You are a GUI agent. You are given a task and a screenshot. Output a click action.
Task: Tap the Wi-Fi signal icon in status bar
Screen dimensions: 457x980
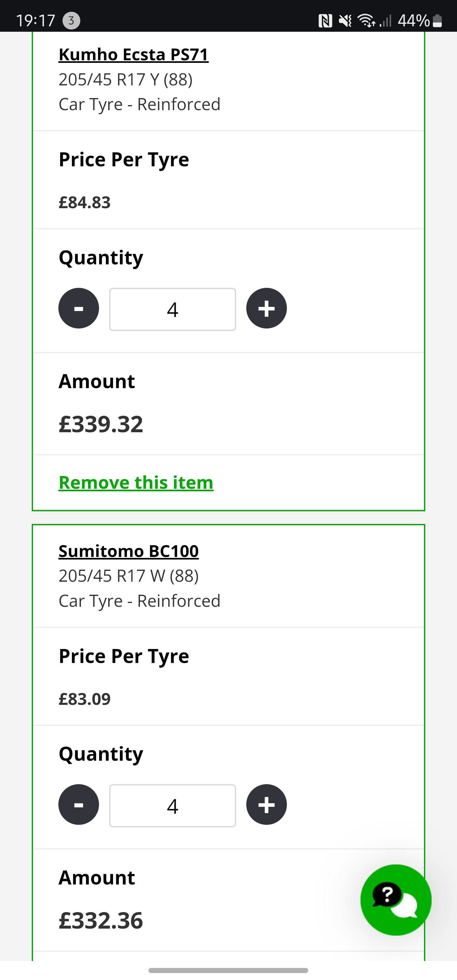click(367, 21)
